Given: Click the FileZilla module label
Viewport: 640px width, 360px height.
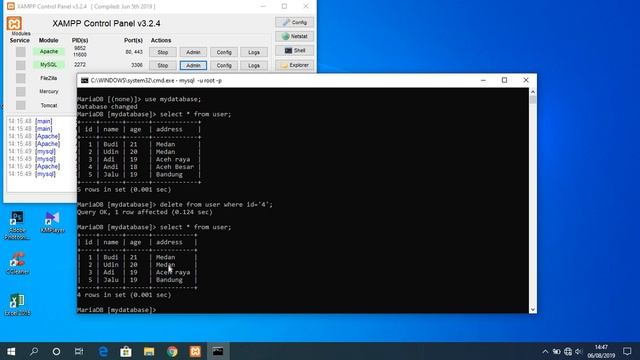Looking at the screenshot, I should click(49, 78).
